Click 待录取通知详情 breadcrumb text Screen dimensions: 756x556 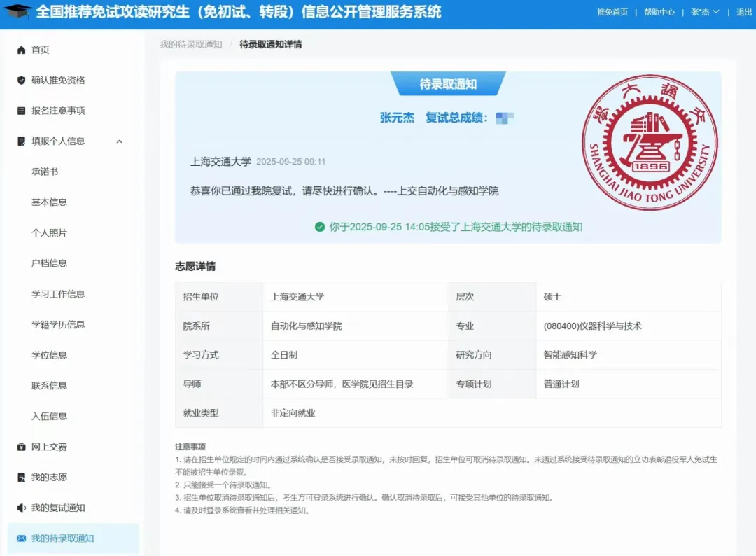(270, 44)
